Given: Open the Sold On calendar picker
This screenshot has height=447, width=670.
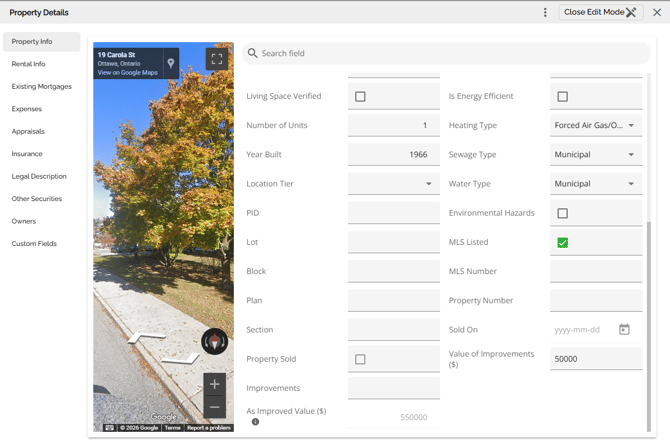Looking at the screenshot, I should (624, 329).
